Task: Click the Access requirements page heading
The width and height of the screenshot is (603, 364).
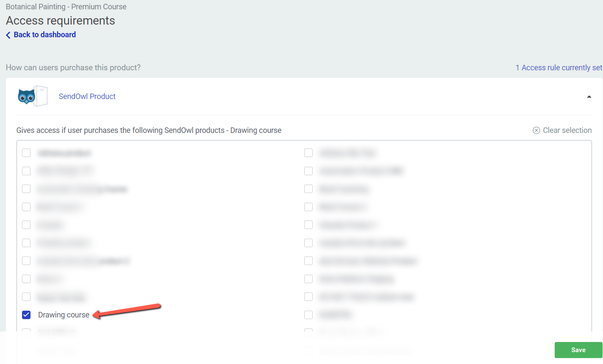Action: [x=61, y=21]
